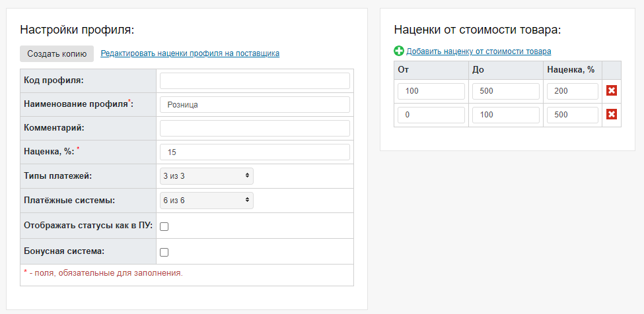Open 'Редактировать наценки профиля на поставщика' link
Image resolution: width=644 pixels, height=314 pixels.
(190, 53)
